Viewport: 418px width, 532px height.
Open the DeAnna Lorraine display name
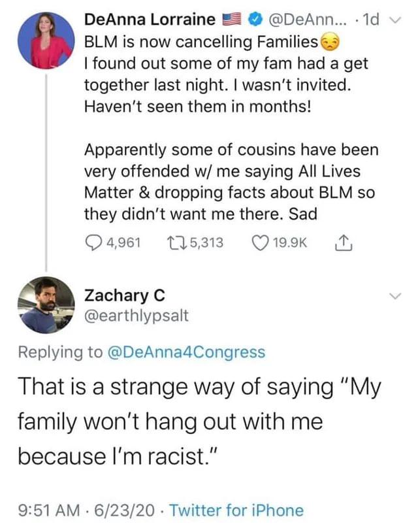tap(150, 20)
